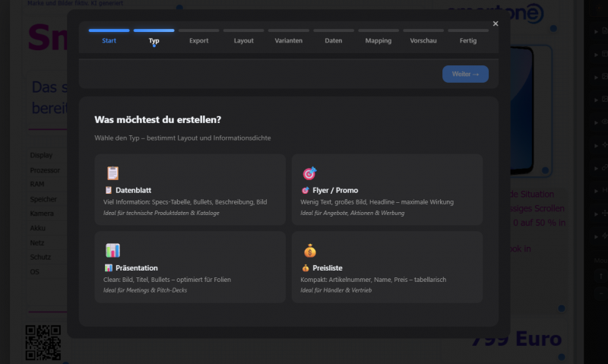Go to the Mapping step

[378, 40]
